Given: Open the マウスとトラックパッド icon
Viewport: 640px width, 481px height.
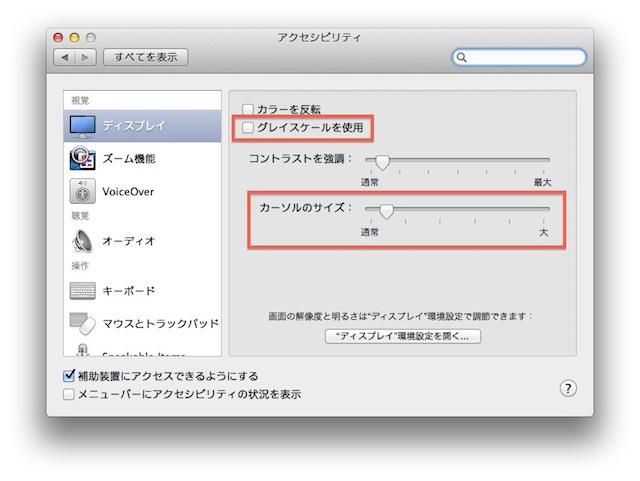Looking at the screenshot, I should pyautogui.click(x=82, y=323).
